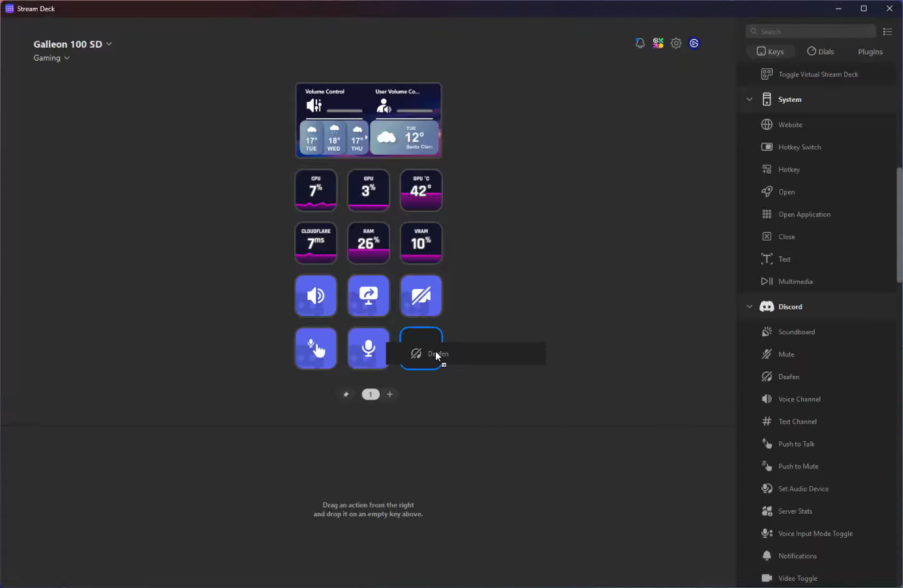
Task: Switch to the Dials tab
Action: coord(820,52)
